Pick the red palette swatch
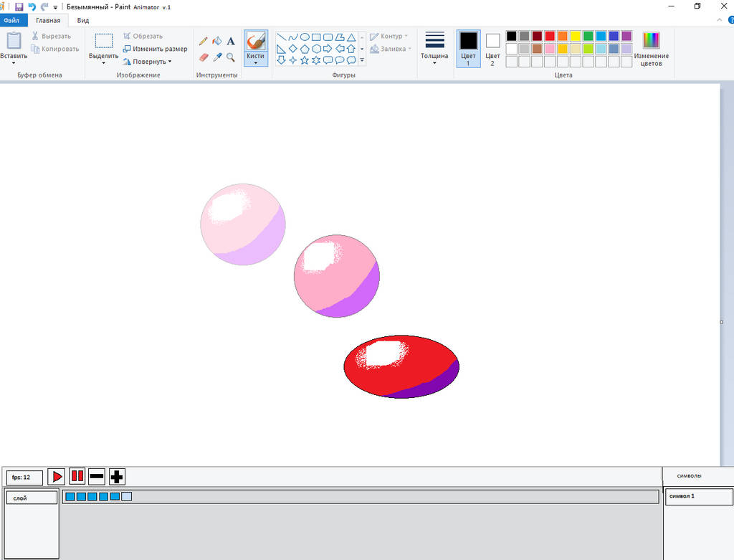Screen dimensions: 734x560 click(550, 36)
